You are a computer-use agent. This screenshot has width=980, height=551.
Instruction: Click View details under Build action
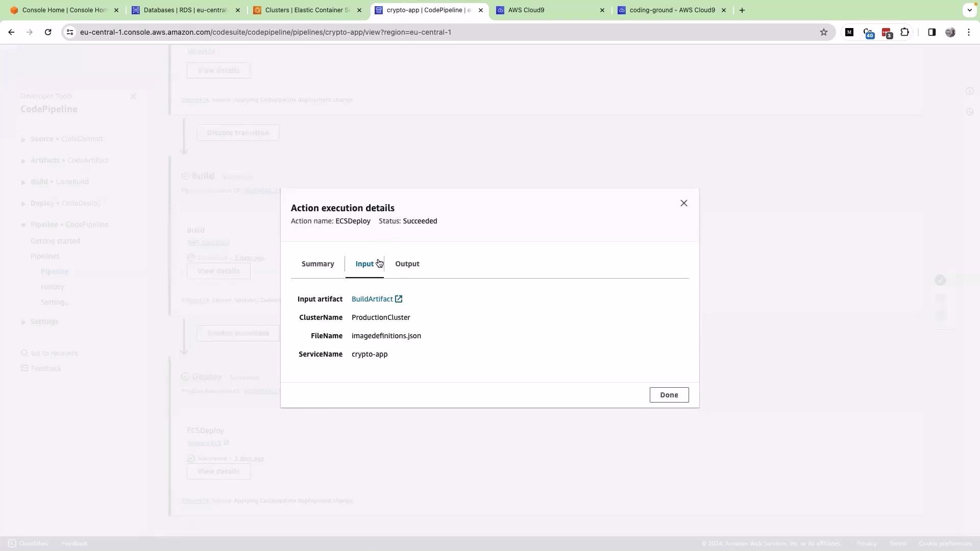(x=218, y=271)
